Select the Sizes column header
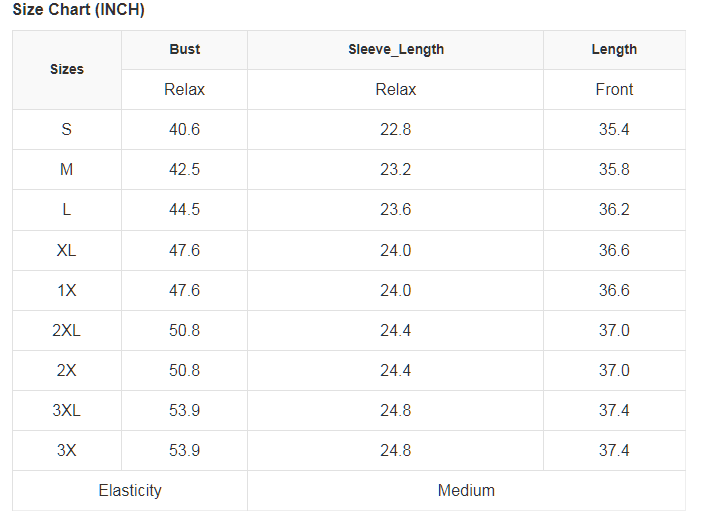The image size is (706, 528). click(67, 69)
